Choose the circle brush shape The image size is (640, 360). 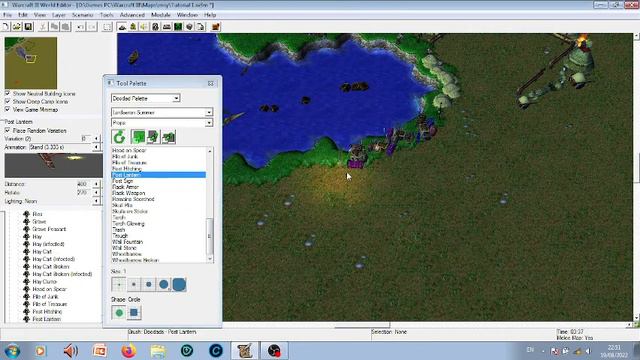(x=119, y=313)
